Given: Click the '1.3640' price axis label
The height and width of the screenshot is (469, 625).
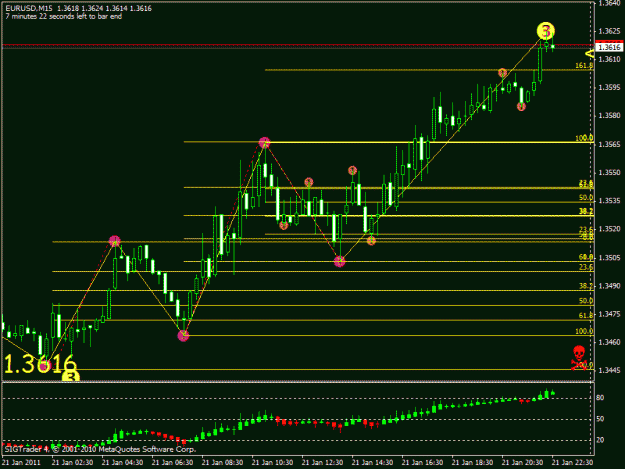Looking at the screenshot, I should click(610, 4).
